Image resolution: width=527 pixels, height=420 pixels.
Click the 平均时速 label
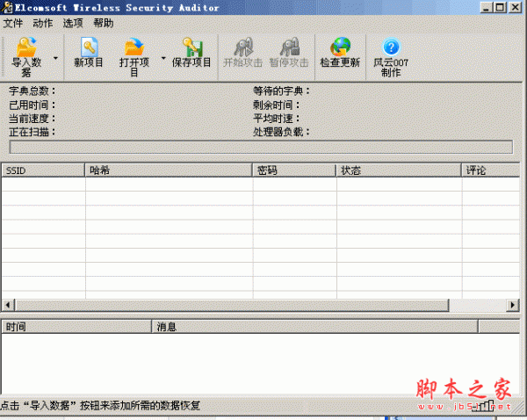click(277, 119)
